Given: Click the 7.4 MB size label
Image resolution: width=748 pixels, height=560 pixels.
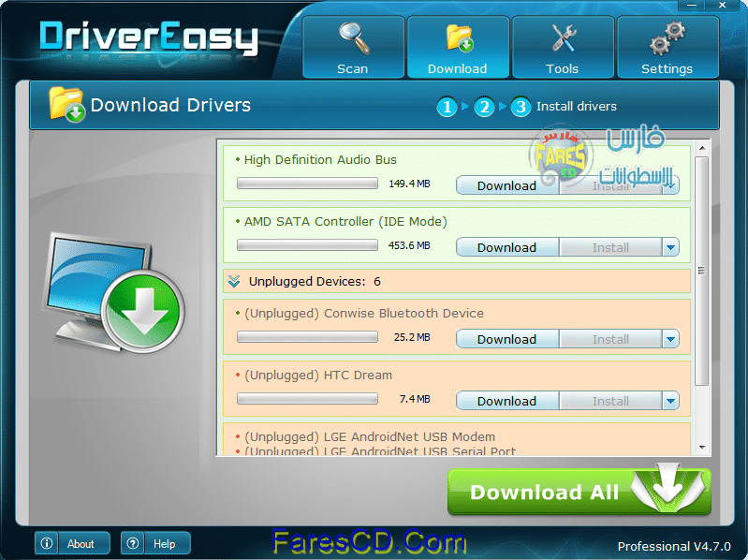Looking at the screenshot, I should [x=415, y=399].
